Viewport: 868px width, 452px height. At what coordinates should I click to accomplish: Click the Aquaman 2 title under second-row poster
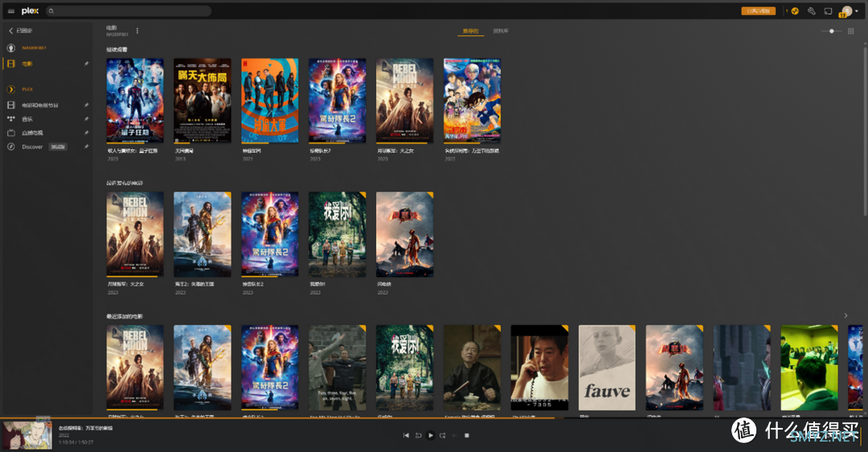click(194, 284)
